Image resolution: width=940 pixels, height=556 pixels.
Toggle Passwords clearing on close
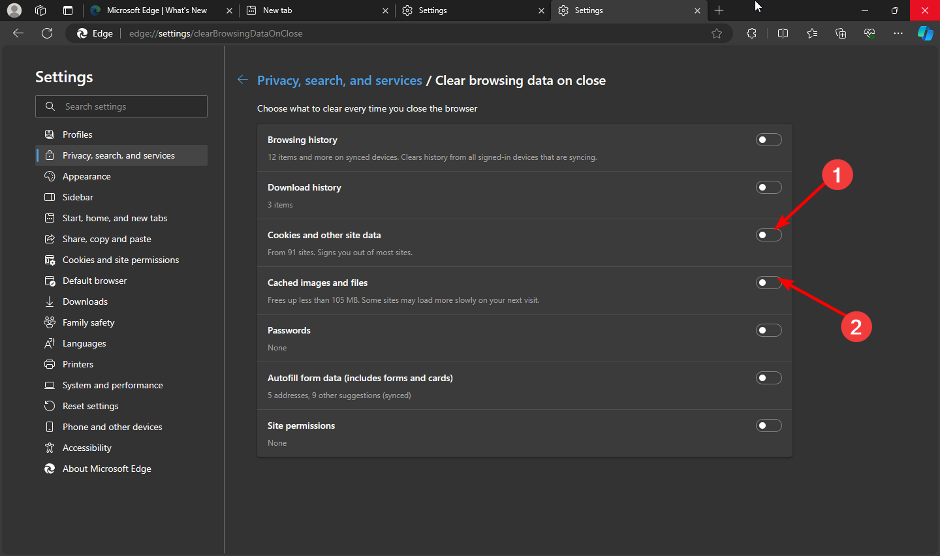(x=769, y=330)
